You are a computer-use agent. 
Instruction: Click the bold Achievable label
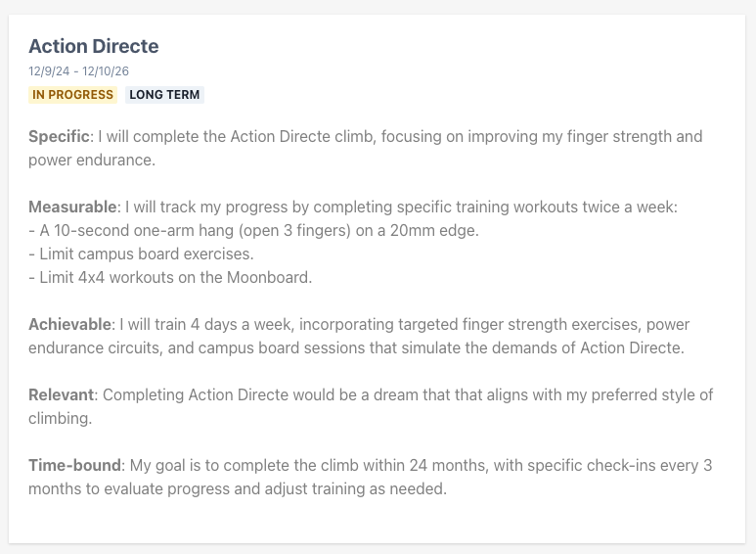69,324
